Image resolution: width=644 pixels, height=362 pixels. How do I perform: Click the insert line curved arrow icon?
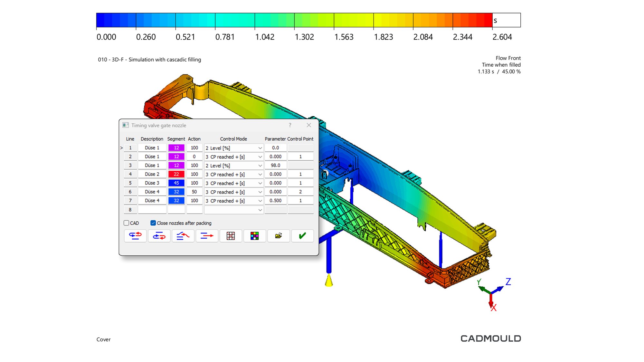coord(183,236)
